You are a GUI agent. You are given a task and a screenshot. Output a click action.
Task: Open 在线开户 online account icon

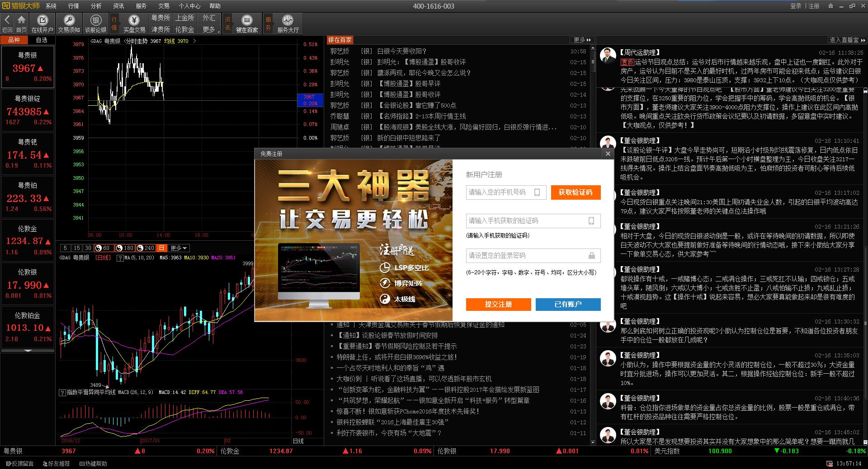42,20
